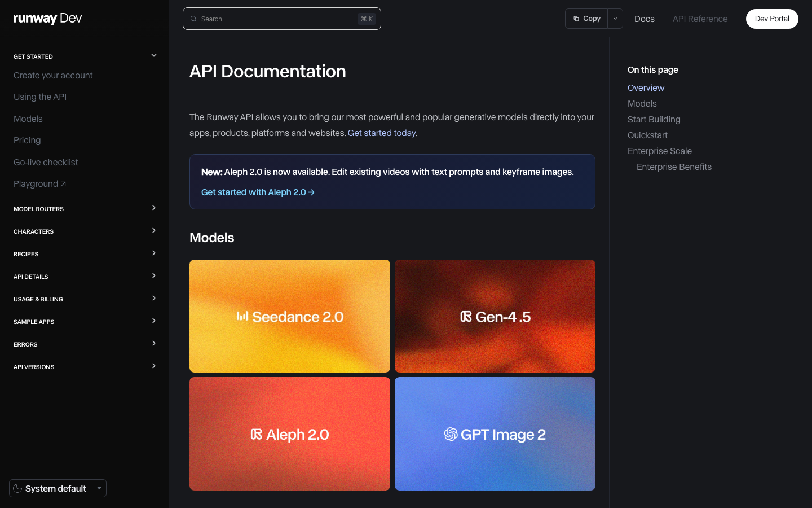
Task: Follow the Get started today link
Action: [382, 133]
